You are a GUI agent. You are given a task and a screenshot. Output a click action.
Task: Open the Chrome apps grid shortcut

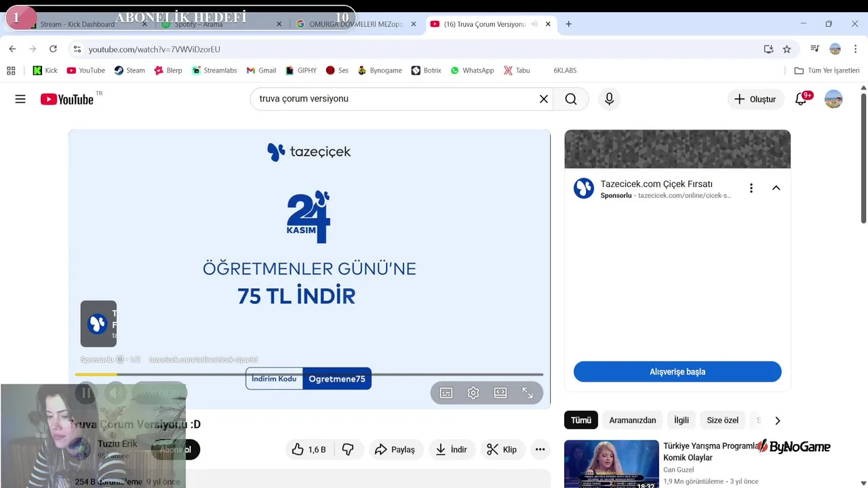pos(11,70)
